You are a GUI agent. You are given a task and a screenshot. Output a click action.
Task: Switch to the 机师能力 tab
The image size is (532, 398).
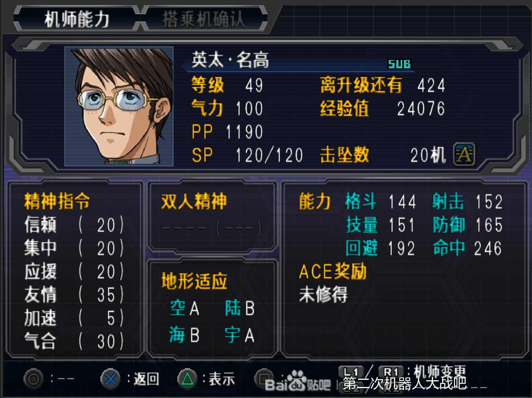tap(77, 19)
